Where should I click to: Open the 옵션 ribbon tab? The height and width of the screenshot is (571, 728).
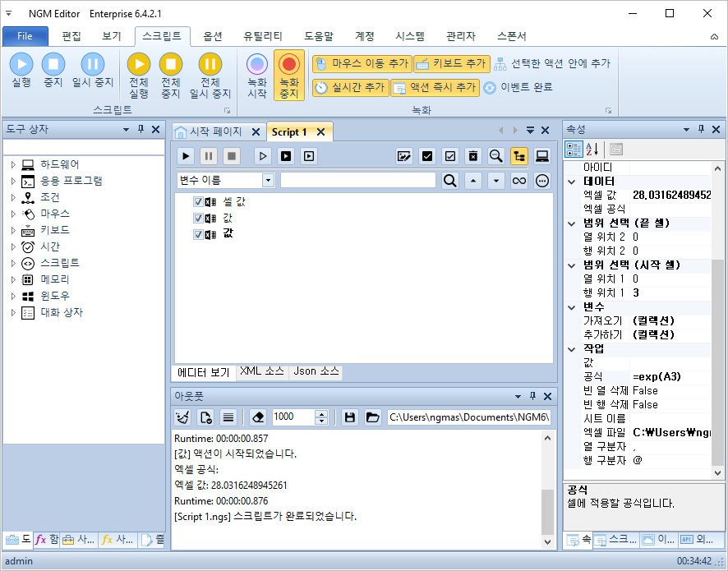[x=213, y=36]
